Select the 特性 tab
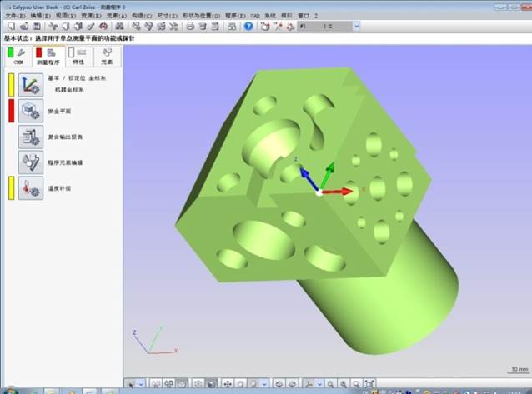 pos(78,57)
